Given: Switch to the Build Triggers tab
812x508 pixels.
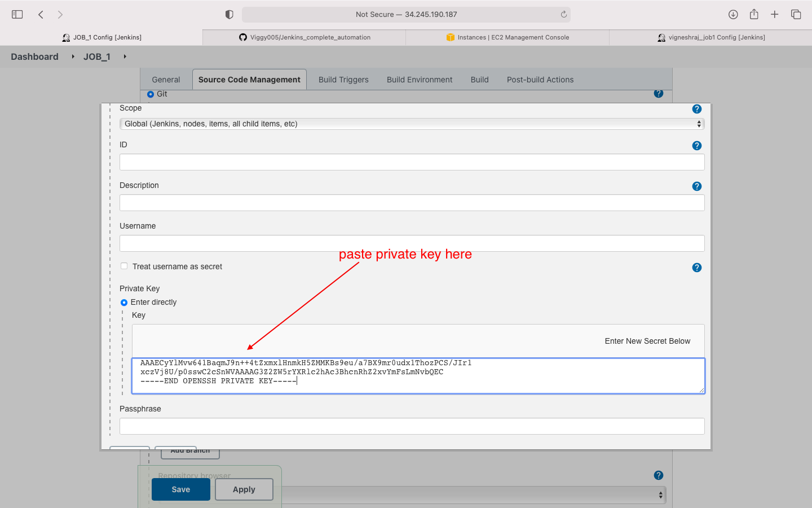Looking at the screenshot, I should [343, 80].
